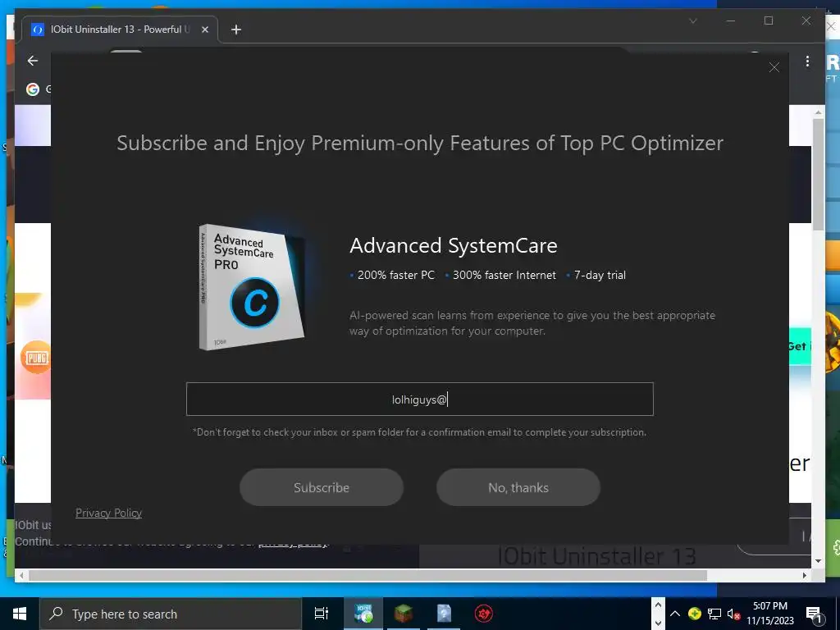Click the Subscribe button
The width and height of the screenshot is (840, 630).
pos(322,487)
